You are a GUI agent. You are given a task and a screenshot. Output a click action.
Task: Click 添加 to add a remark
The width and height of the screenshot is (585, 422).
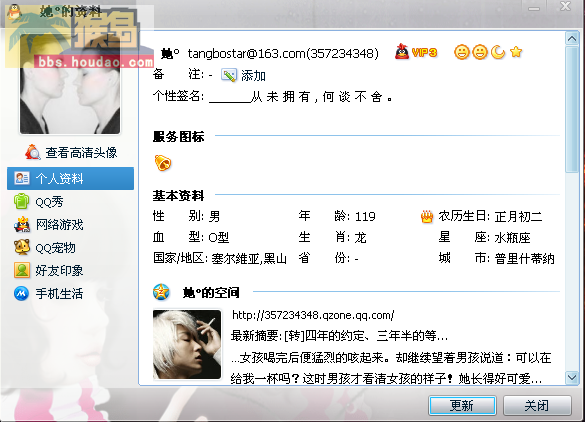tap(253, 75)
